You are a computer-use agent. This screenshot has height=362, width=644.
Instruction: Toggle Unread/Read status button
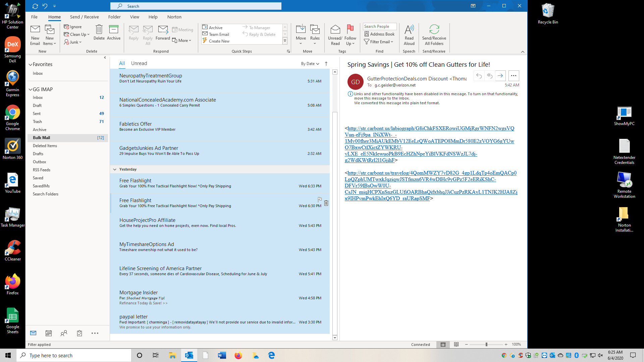tap(335, 30)
